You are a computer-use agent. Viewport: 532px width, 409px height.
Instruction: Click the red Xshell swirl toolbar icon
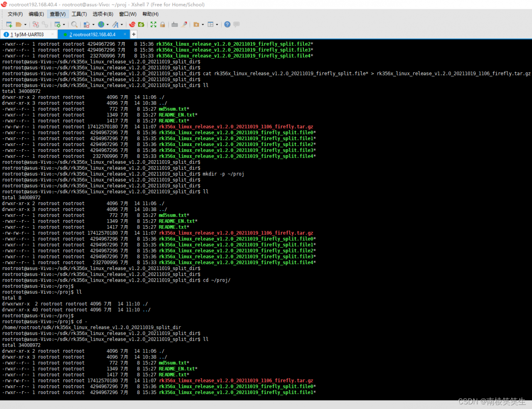tap(132, 25)
